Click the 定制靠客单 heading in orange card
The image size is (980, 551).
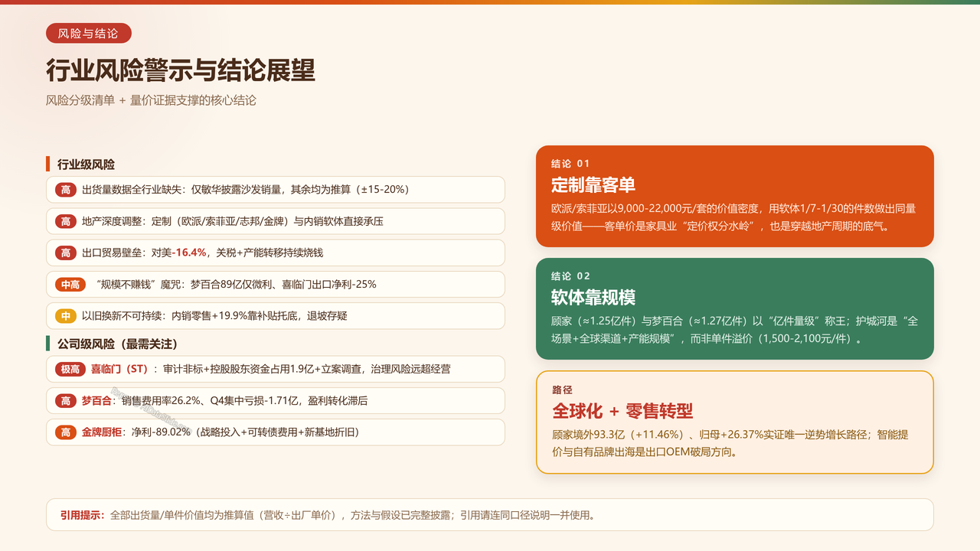pos(593,185)
